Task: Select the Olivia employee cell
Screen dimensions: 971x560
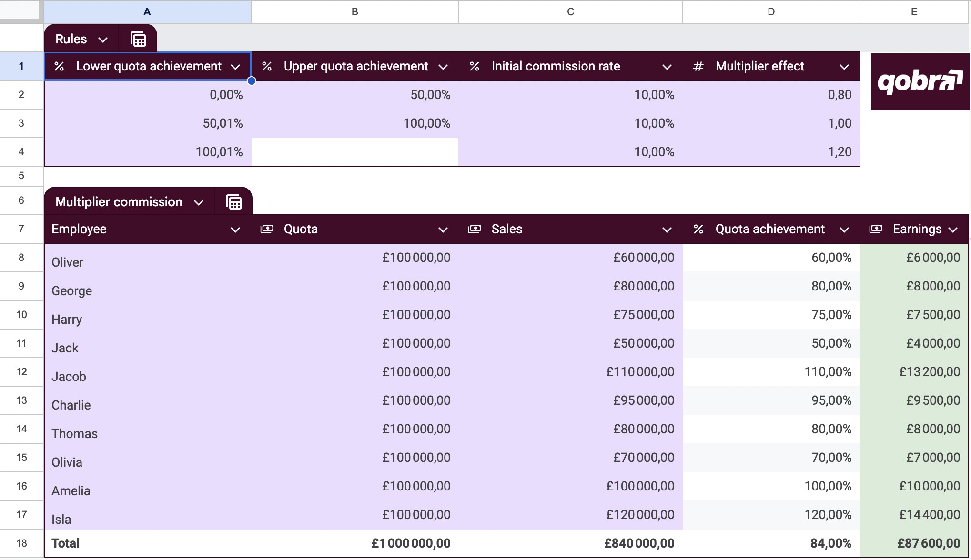Action: [148, 458]
